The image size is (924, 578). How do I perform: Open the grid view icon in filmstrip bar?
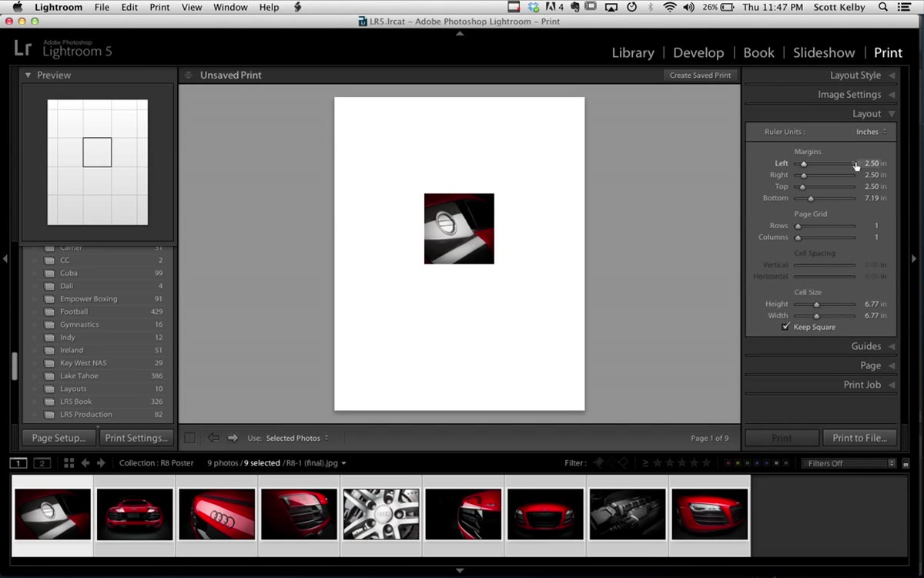[x=69, y=463]
